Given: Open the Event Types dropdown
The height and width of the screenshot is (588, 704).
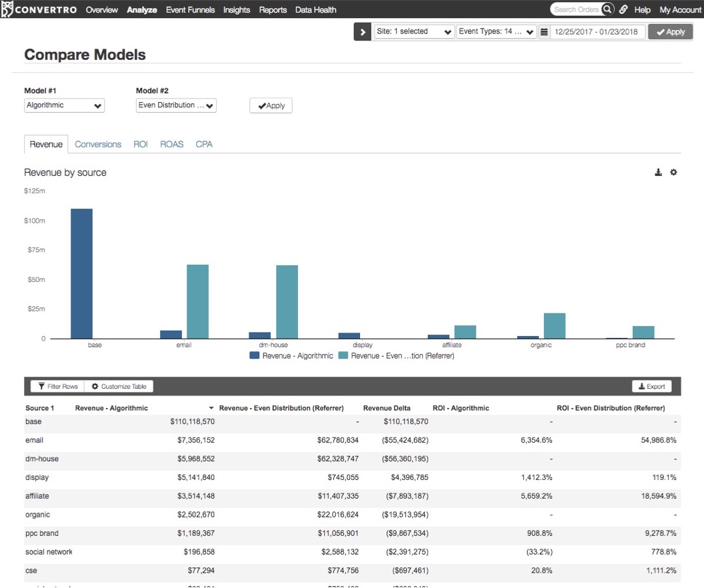Looking at the screenshot, I should pyautogui.click(x=496, y=31).
